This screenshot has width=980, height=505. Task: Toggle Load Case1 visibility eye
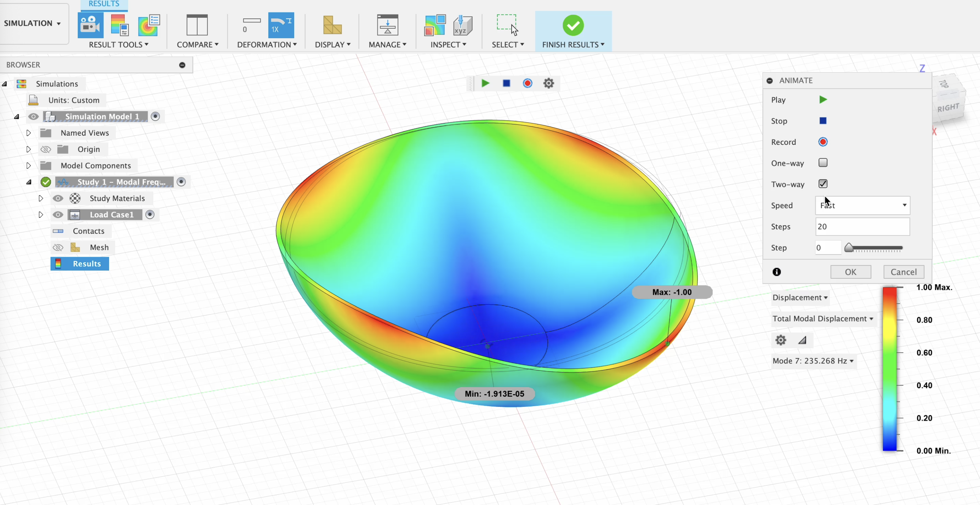(x=58, y=215)
